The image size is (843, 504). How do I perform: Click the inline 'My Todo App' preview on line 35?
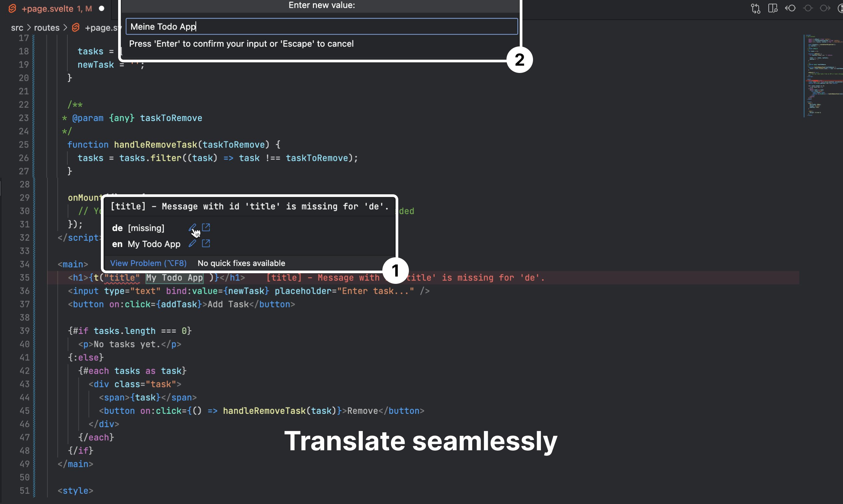pos(174,278)
